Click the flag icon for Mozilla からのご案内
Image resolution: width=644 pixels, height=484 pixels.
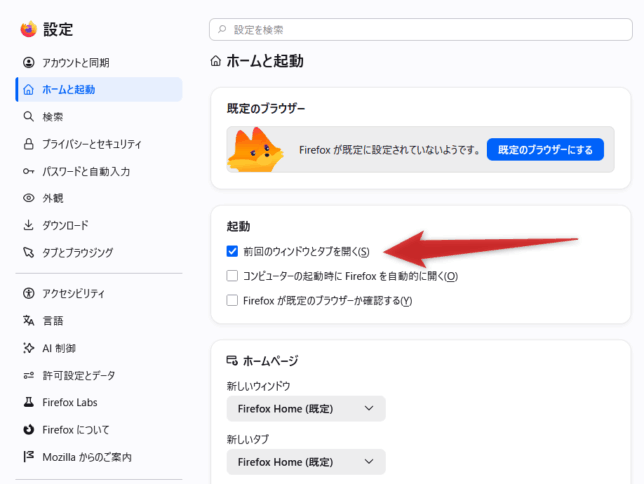click(28, 457)
